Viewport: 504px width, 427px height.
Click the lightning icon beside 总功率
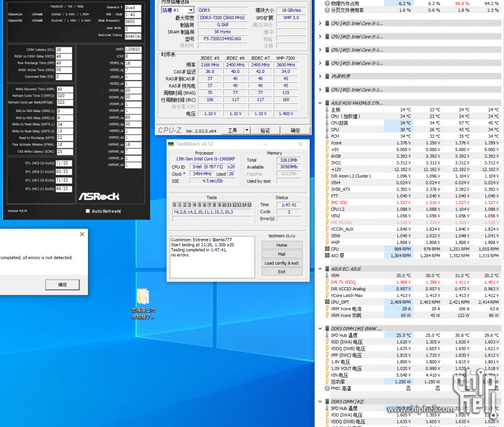(x=327, y=382)
